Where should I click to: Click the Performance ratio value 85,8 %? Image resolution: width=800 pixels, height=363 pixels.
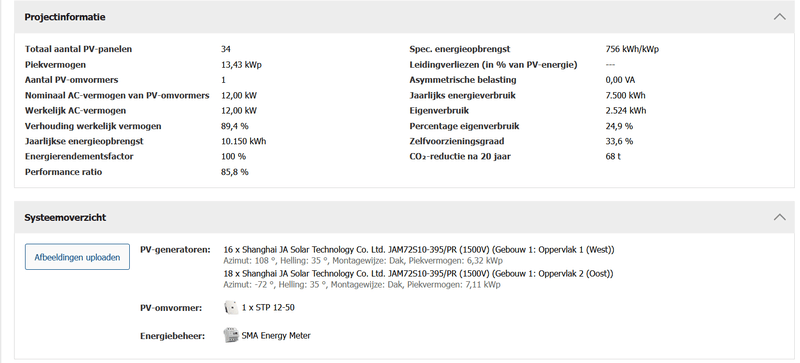tap(235, 172)
